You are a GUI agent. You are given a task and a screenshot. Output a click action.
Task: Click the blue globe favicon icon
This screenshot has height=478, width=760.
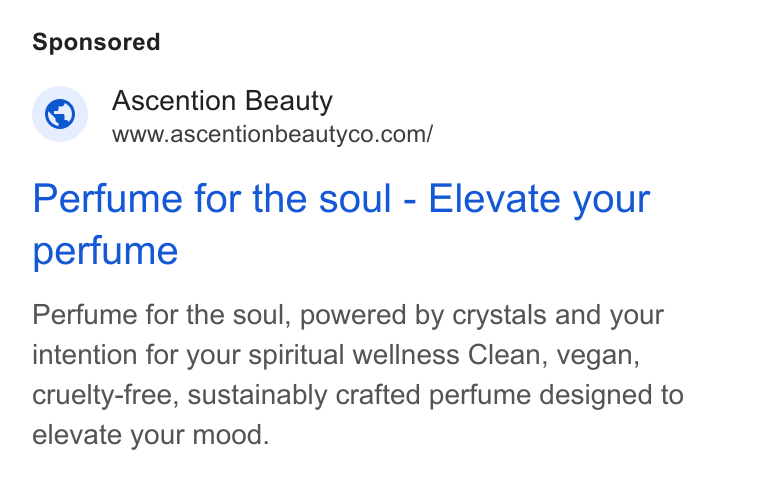tap(60, 114)
